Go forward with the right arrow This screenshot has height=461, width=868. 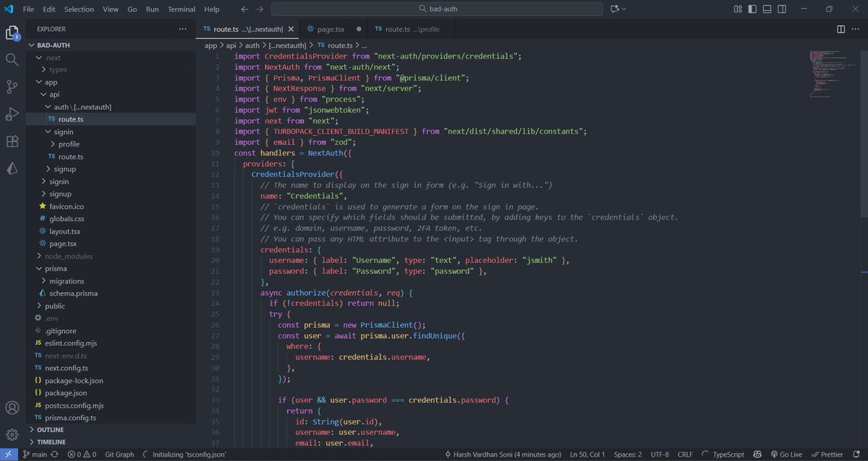tap(260, 9)
